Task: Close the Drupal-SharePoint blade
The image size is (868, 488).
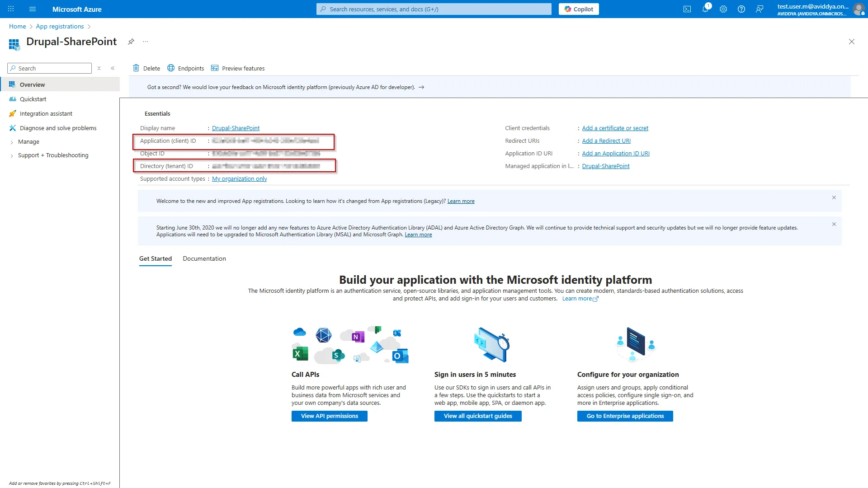Action: [852, 42]
